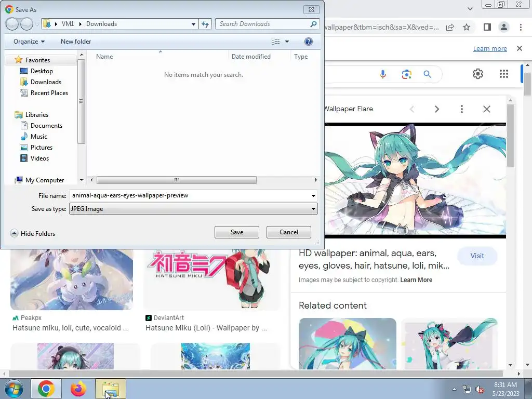This screenshot has height=399, width=532.
Task: Click the Cancel button
Action: click(x=289, y=232)
